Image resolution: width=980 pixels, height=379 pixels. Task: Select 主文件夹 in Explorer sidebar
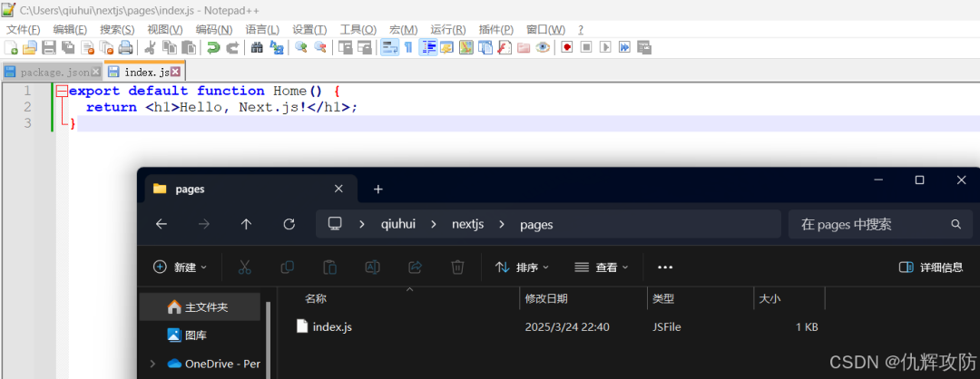click(200, 307)
